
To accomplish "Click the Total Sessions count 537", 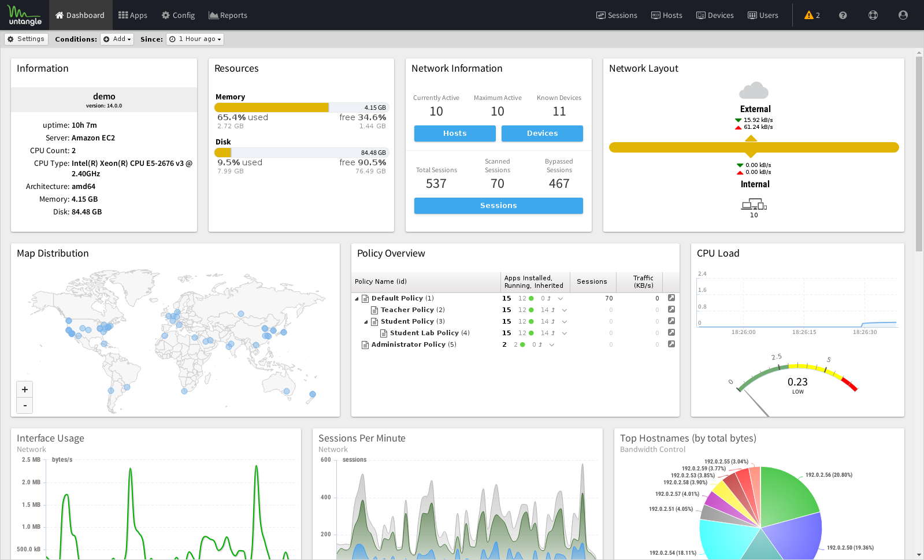I will [436, 184].
